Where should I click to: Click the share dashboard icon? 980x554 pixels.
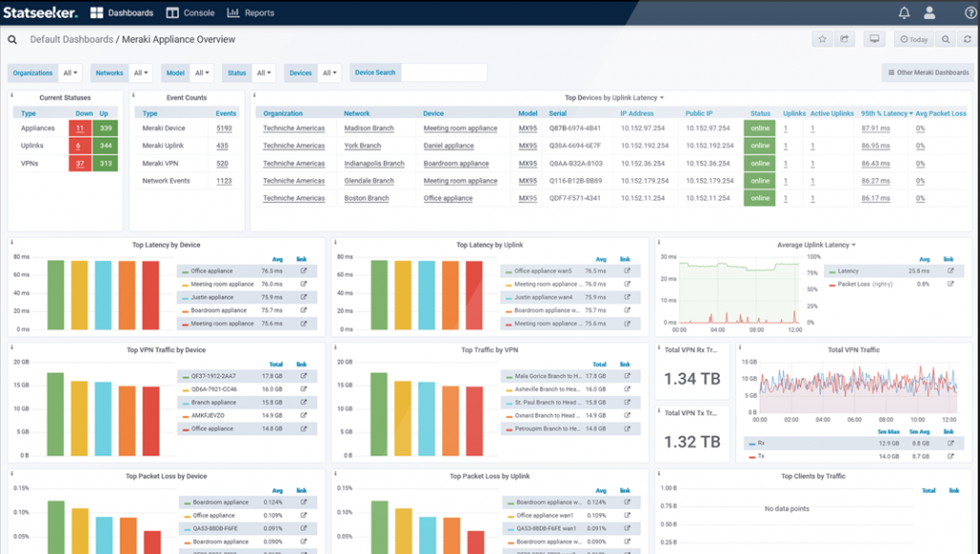pyautogui.click(x=845, y=39)
